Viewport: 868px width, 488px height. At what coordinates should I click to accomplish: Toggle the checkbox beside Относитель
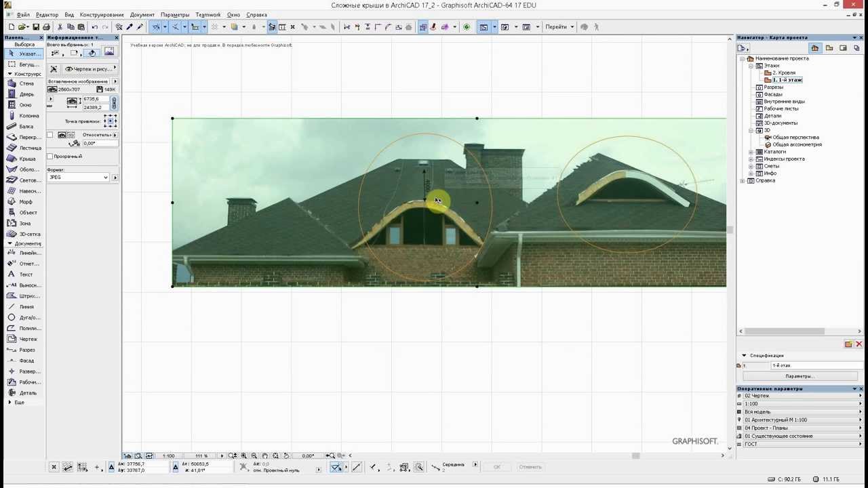pos(50,135)
